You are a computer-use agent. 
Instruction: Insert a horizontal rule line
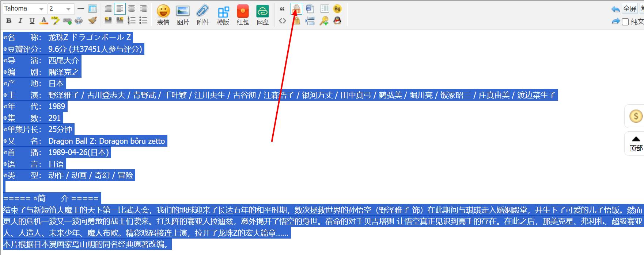coord(81,8)
